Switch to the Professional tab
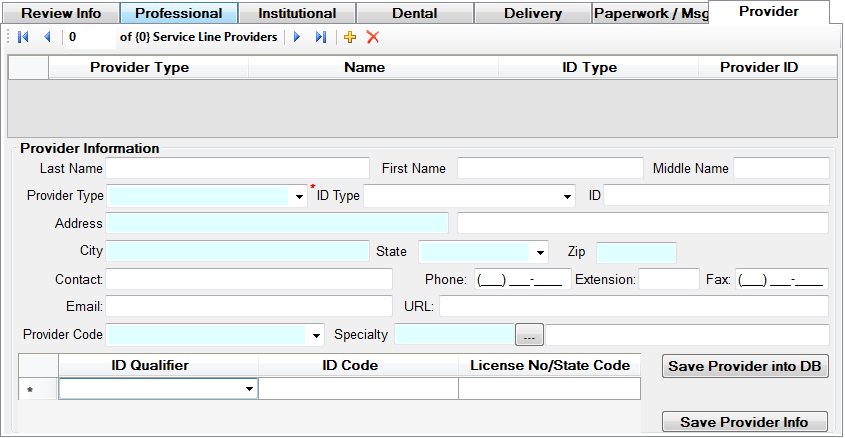 pos(178,14)
